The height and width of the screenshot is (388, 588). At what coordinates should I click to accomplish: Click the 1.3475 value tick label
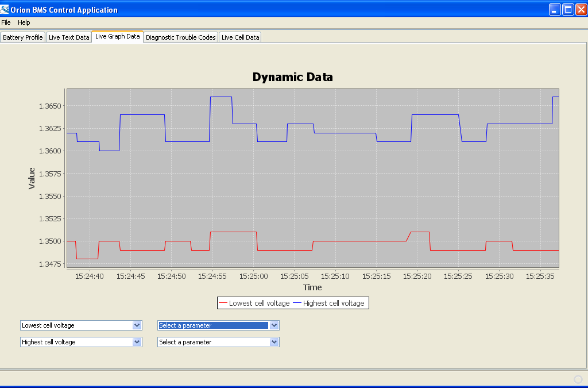(x=50, y=264)
